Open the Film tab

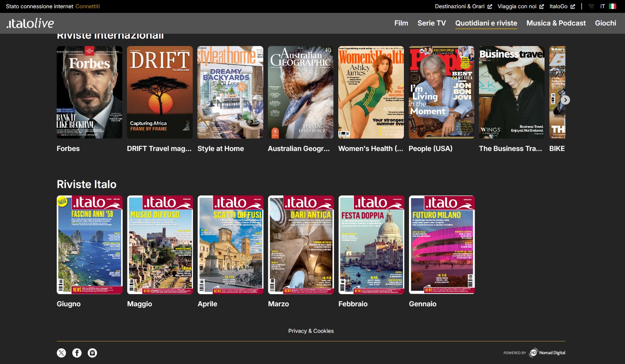[401, 23]
